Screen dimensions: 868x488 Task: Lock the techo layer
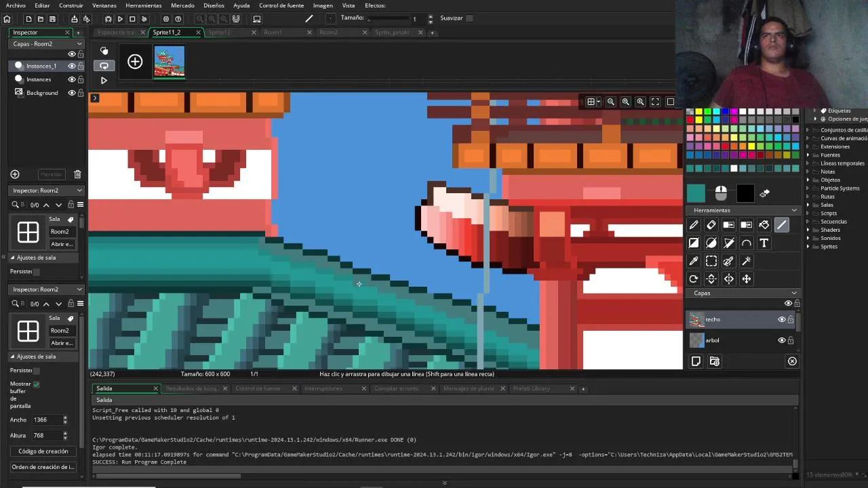pyautogui.click(x=791, y=319)
